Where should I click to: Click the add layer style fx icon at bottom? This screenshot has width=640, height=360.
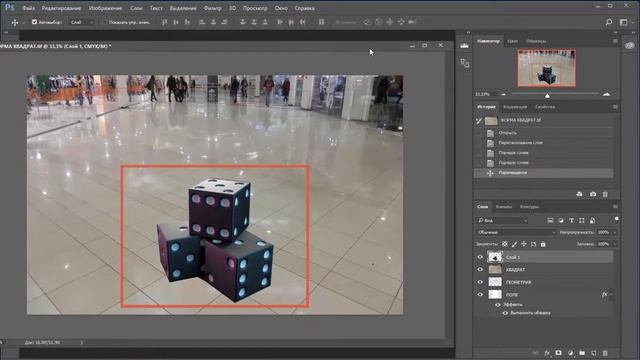coord(547,353)
